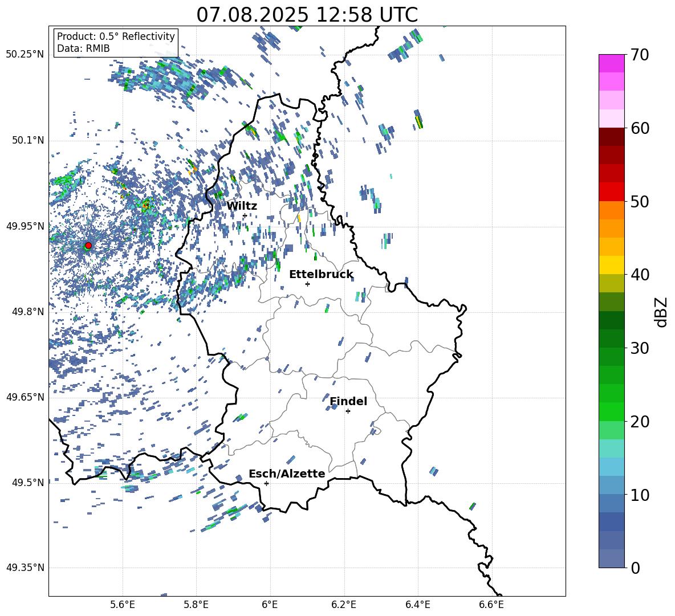Click the 'Data: RMIB' text
This screenshot has height=616, width=675.
coord(83,48)
